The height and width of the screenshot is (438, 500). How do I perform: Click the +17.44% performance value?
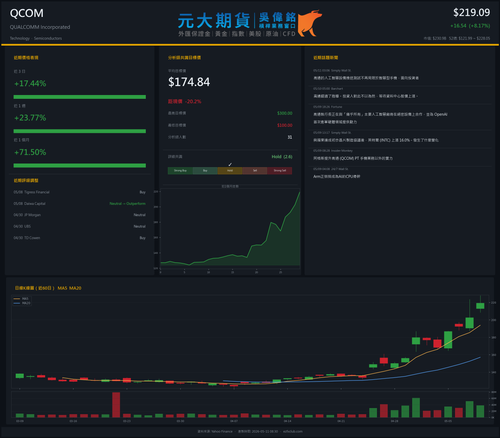point(30,83)
